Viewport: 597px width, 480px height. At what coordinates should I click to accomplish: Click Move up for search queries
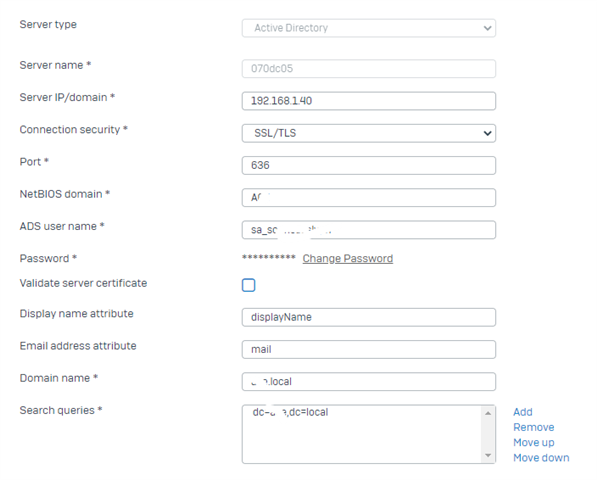pos(533,442)
